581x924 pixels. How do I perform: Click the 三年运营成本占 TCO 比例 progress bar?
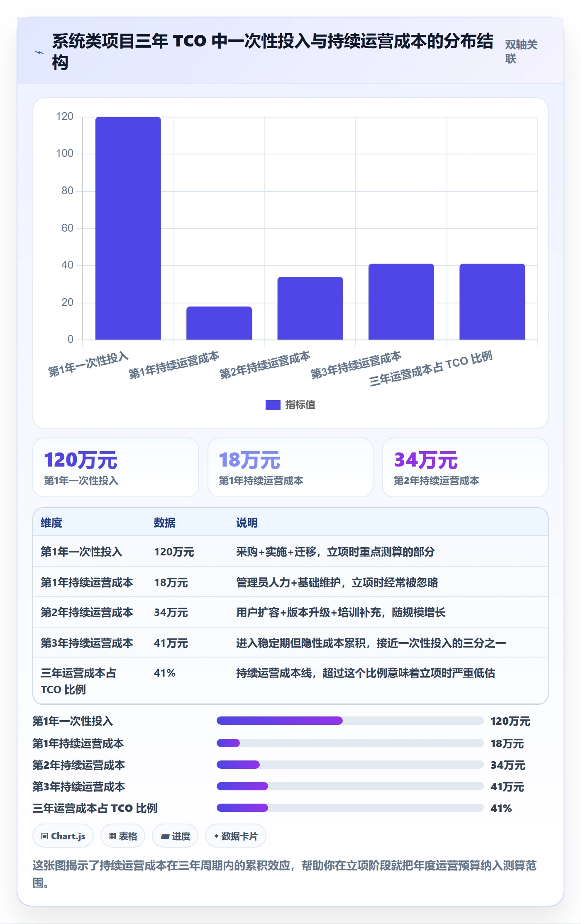[x=350, y=808]
